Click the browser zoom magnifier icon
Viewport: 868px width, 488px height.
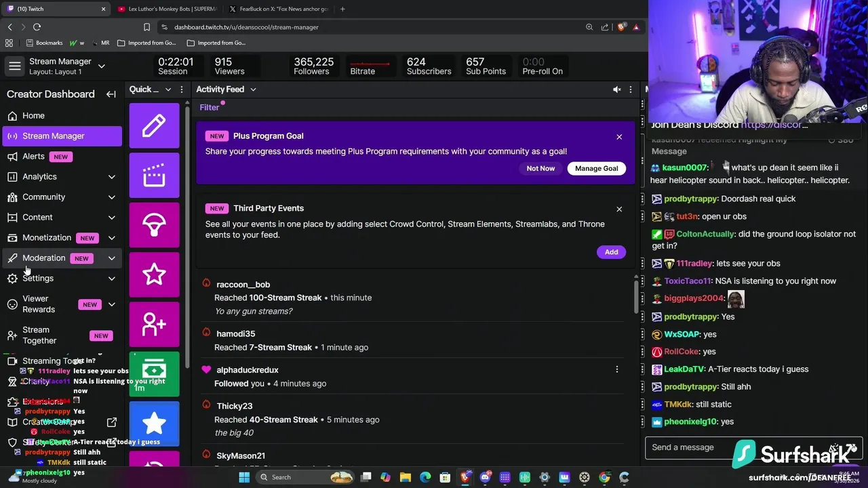click(589, 27)
